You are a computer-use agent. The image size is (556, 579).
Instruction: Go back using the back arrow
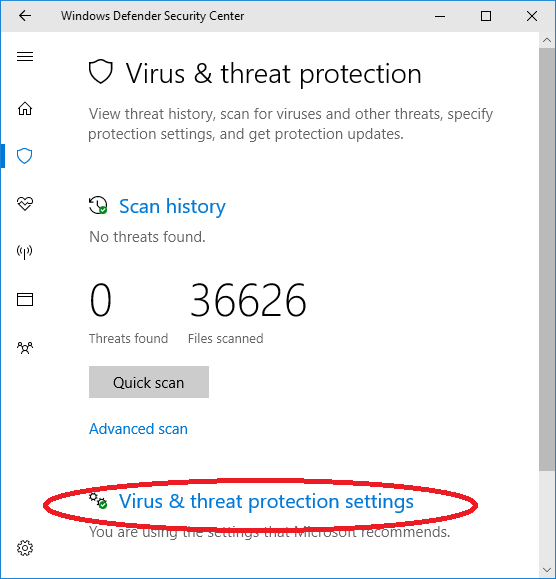tap(25, 16)
